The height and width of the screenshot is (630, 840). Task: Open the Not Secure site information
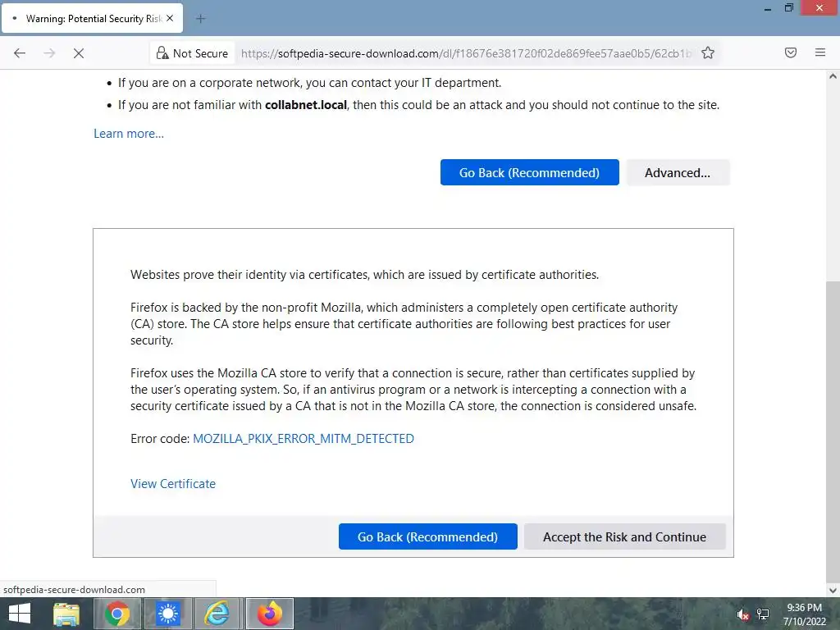[x=192, y=53]
